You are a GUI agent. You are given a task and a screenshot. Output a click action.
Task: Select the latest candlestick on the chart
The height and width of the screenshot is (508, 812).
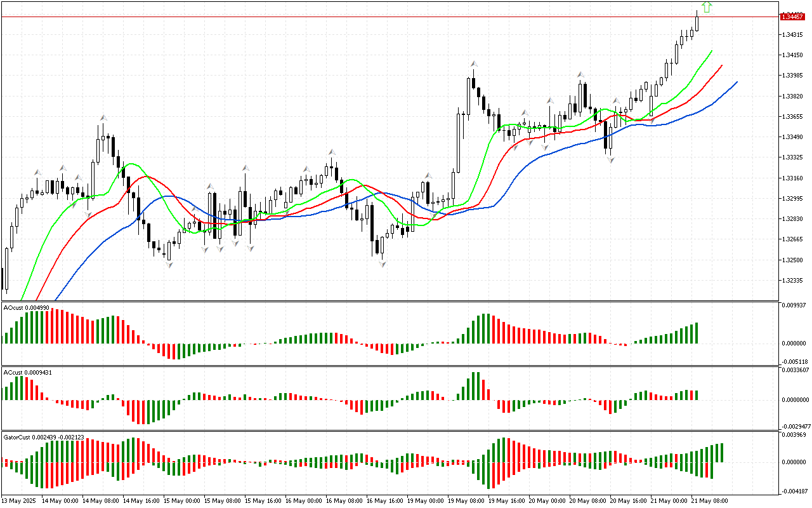coord(697,22)
